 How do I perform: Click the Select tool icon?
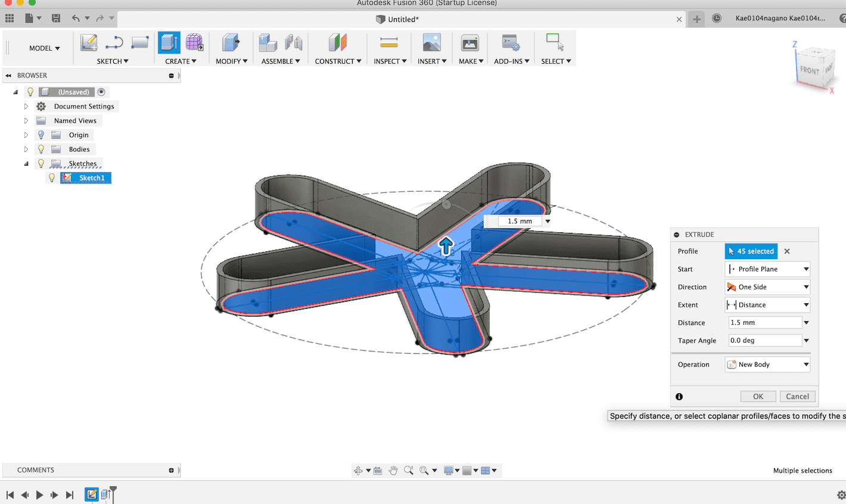point(555,42)
